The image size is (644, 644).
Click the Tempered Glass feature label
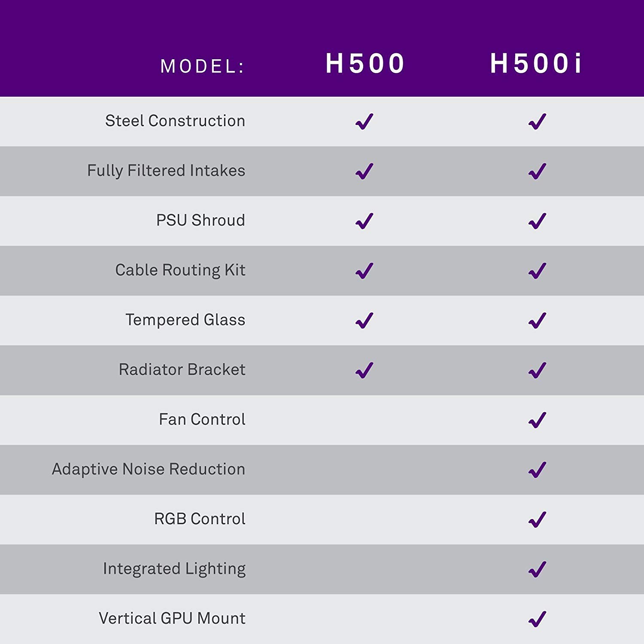click(x=185, y=320)
